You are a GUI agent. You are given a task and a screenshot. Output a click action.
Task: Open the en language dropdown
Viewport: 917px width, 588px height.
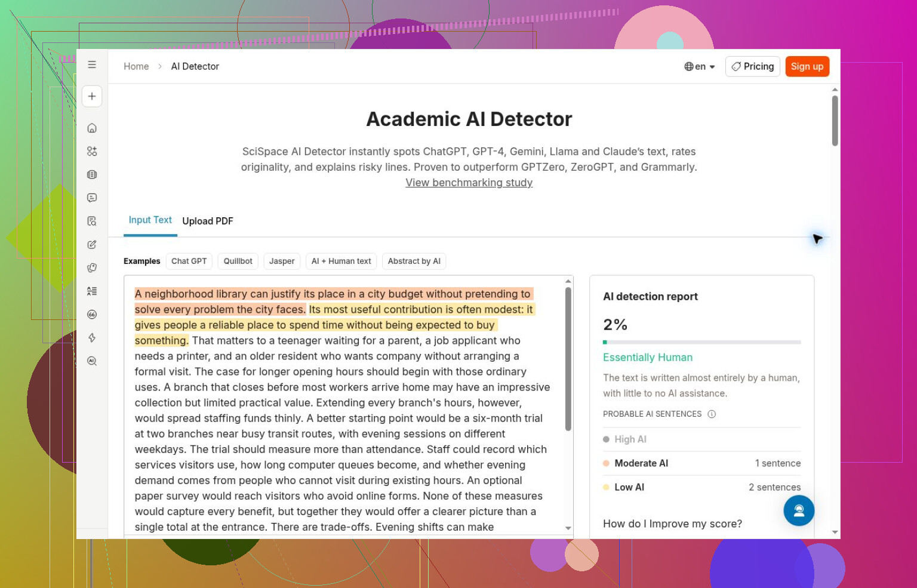pos(700,67)
